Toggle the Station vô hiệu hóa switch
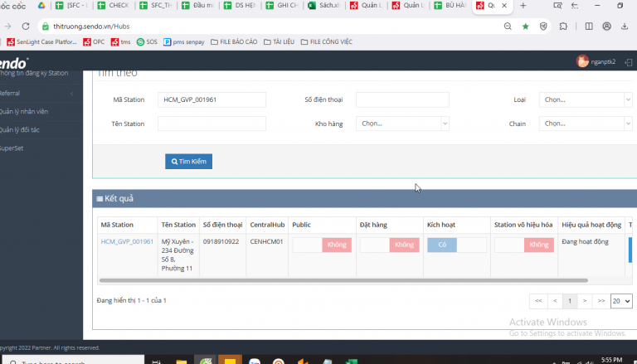637x364 pixels. click(524, 245)
